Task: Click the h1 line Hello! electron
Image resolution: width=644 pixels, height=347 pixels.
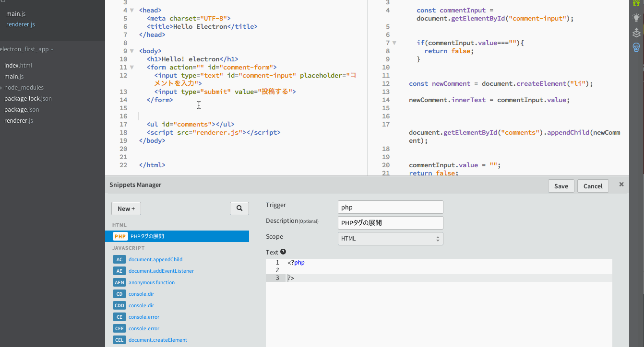Action: coord(192,59)
